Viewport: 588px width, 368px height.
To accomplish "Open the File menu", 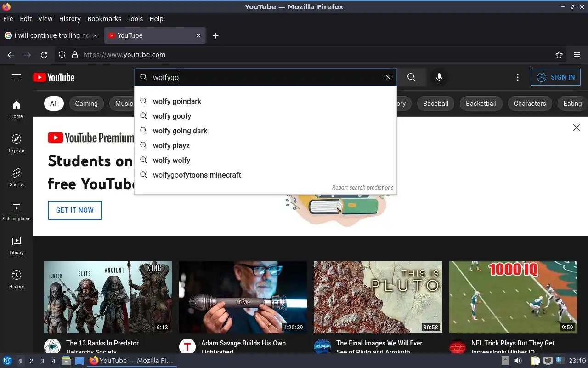I will click(8, 19).
